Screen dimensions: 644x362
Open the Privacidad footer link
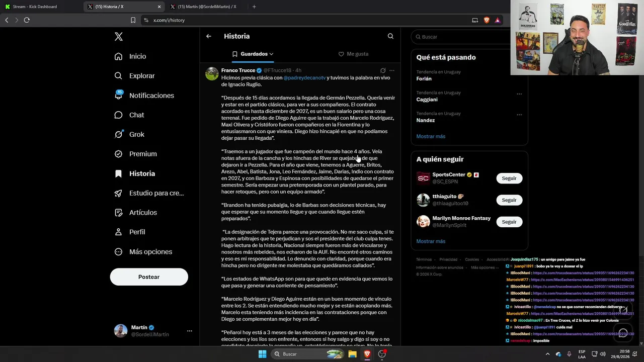point(448,259)
